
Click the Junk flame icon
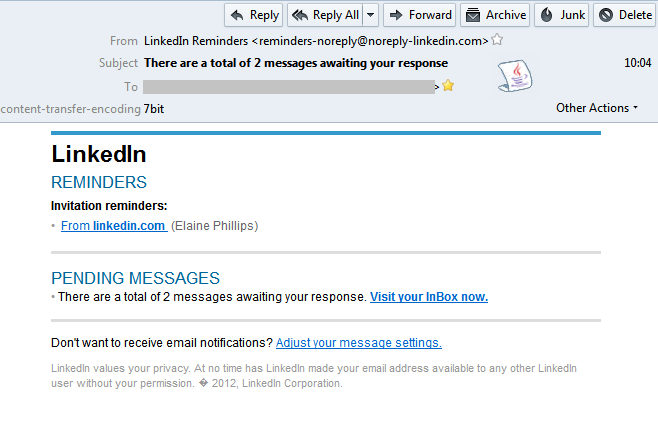[546, 15]
